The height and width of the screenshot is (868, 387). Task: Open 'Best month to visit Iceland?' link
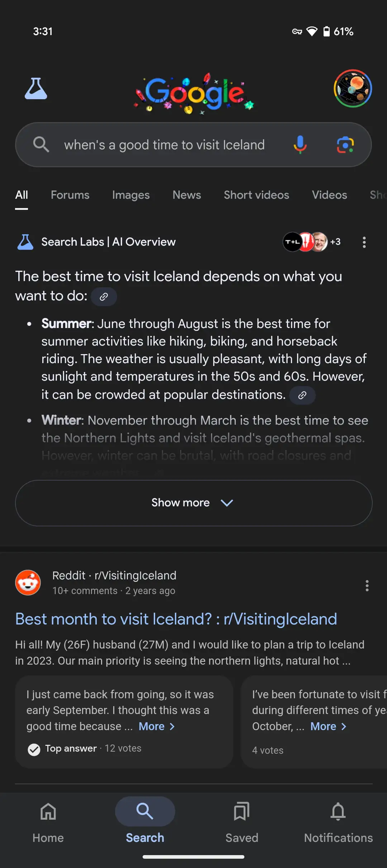click(176, 619)
